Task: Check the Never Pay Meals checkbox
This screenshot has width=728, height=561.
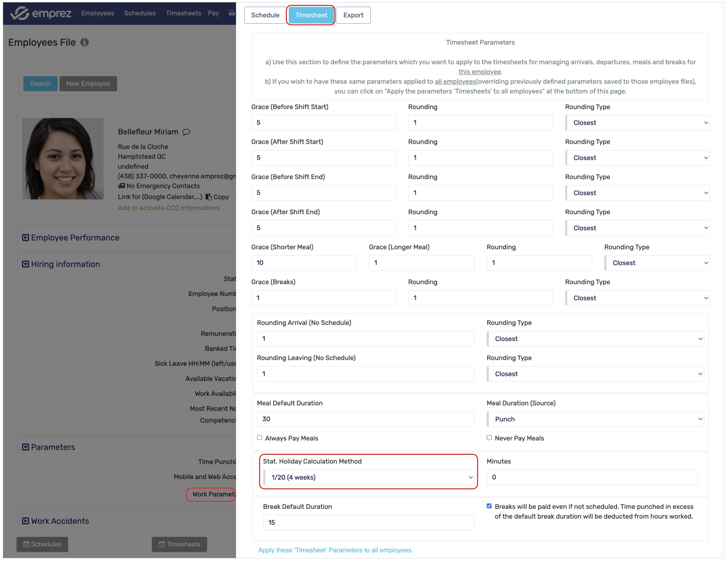Action: tap(489, 438)
